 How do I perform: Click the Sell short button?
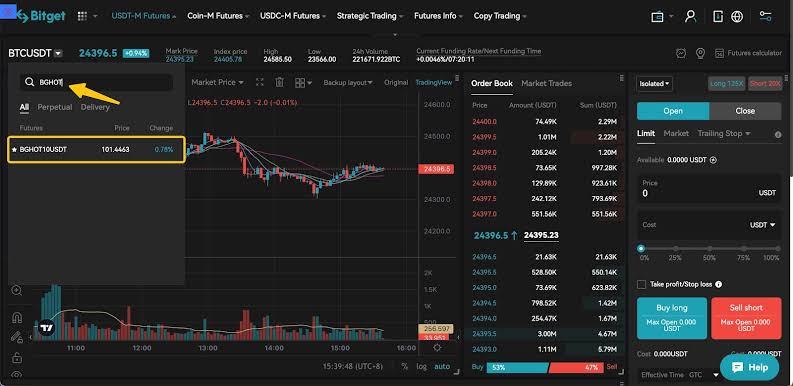746,318
